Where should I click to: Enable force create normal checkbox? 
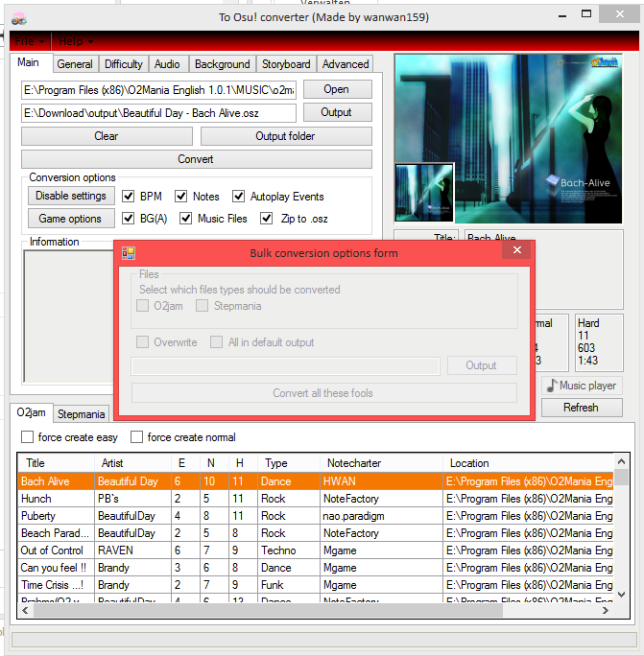point(136,437)
